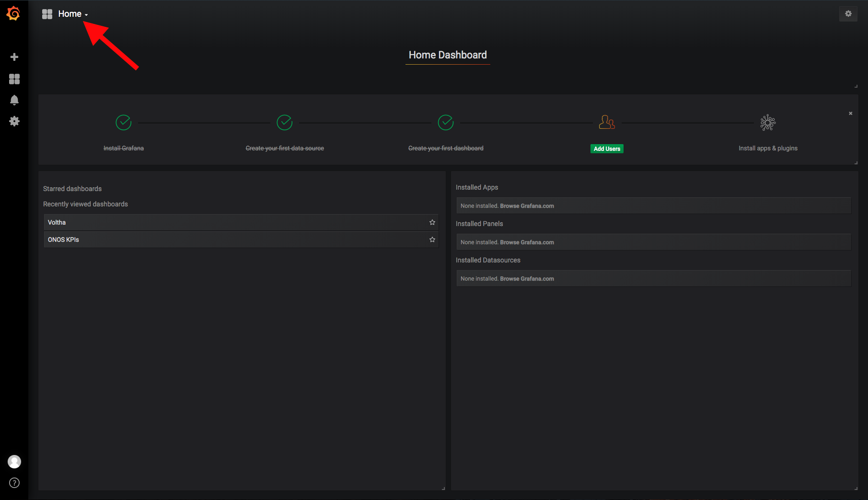Click Create your first data source text
Image resolution: width=868 pixels, height=500 pixels.
285,148
